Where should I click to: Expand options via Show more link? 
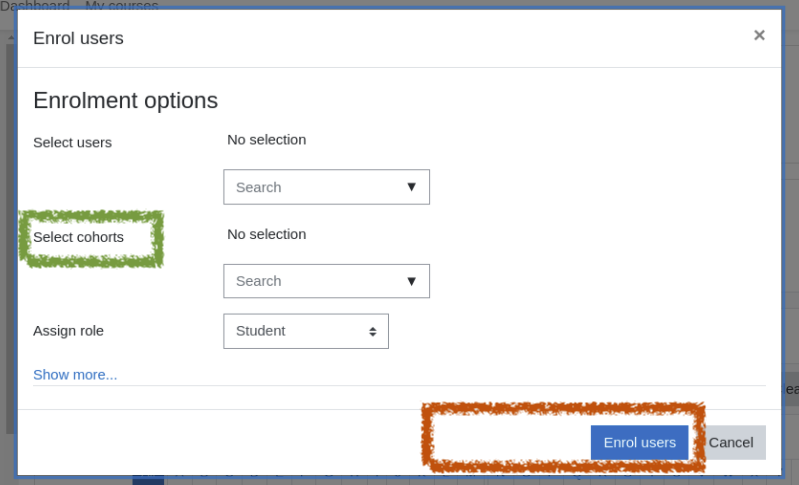75,374
